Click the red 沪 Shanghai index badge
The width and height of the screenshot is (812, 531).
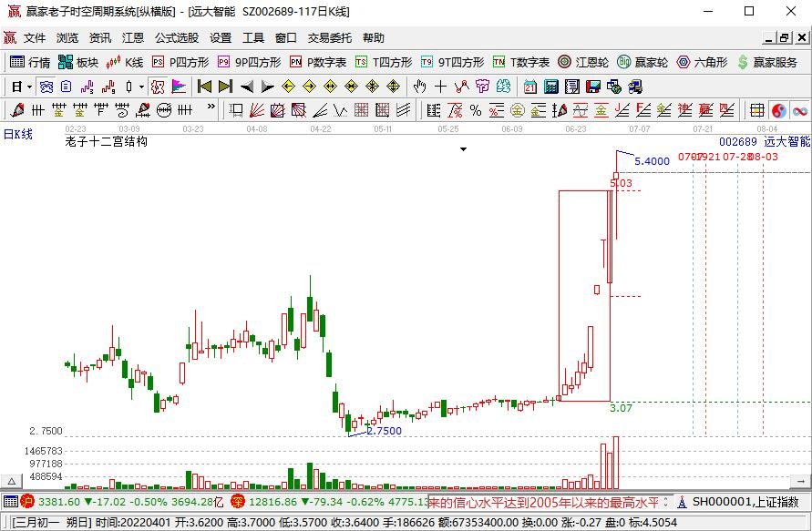(x=27, y=501)
